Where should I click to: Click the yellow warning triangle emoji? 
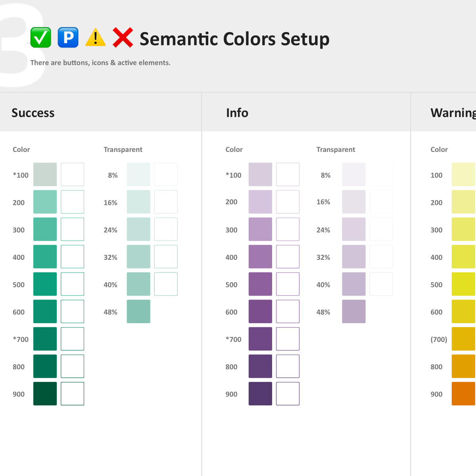[x=95, y=38]
